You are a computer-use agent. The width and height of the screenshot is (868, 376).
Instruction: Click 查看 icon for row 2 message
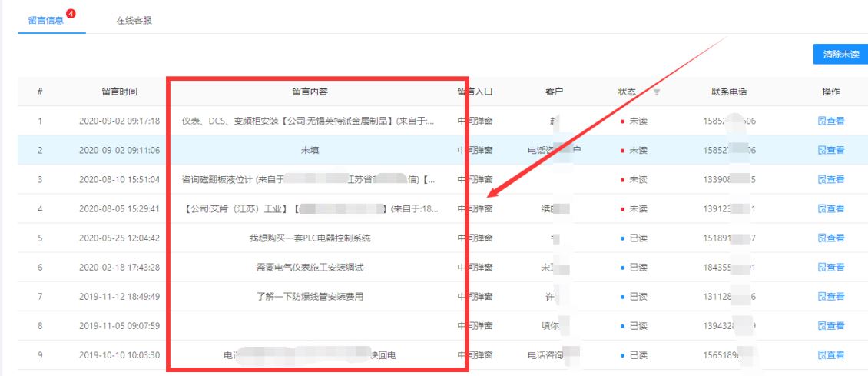[x=831, y=150]
